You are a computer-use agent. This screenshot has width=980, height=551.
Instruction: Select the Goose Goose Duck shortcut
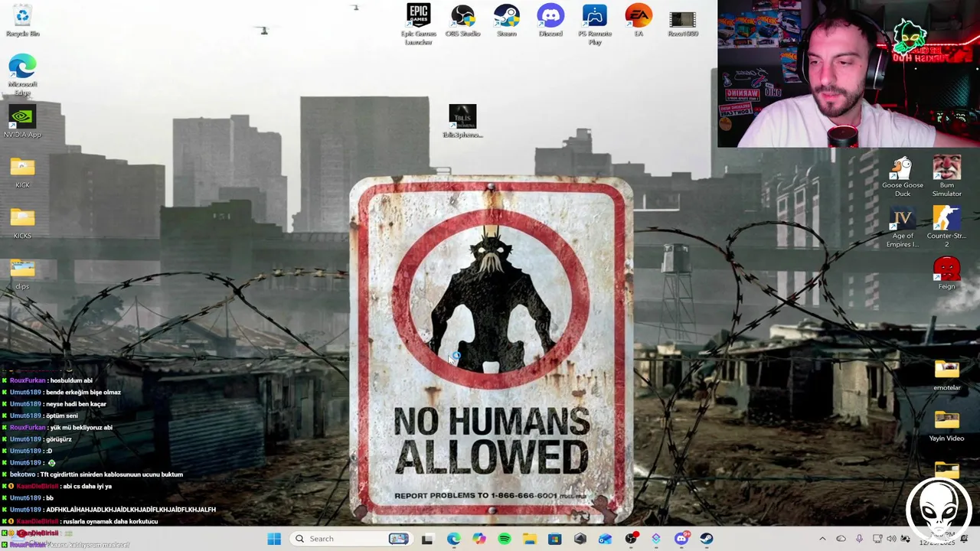tap(903, 176)
